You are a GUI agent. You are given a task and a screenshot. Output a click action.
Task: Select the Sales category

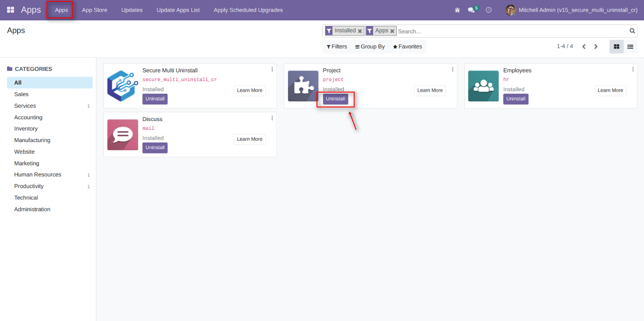(x=50, y=94)
